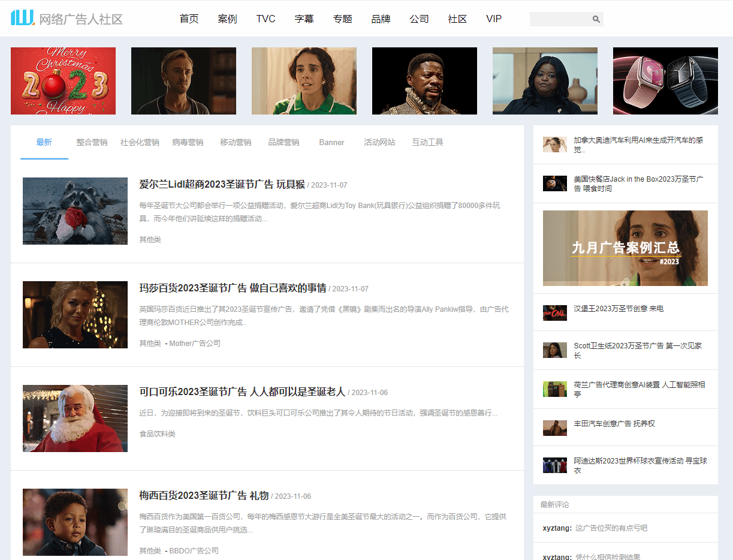This screenshot has width=733, height=560.
Task: Click the search magnifier icon
Action: pos(596,19)
